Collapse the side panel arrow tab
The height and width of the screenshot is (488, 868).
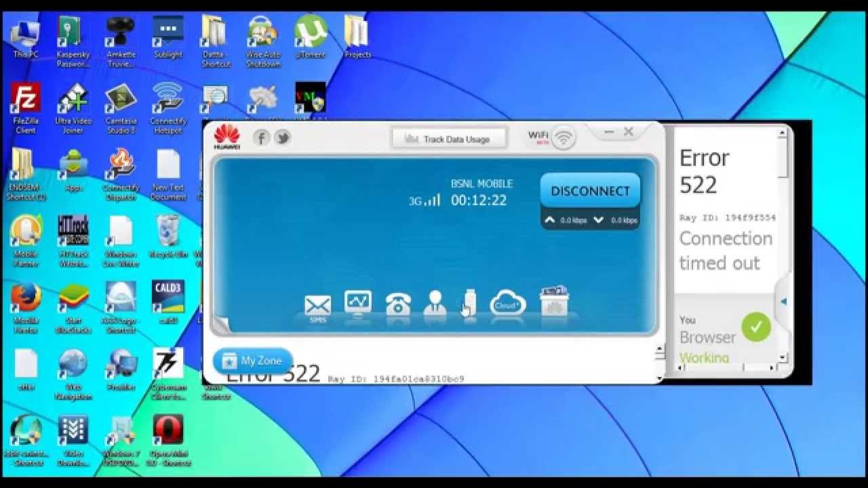tap(783, 302)
